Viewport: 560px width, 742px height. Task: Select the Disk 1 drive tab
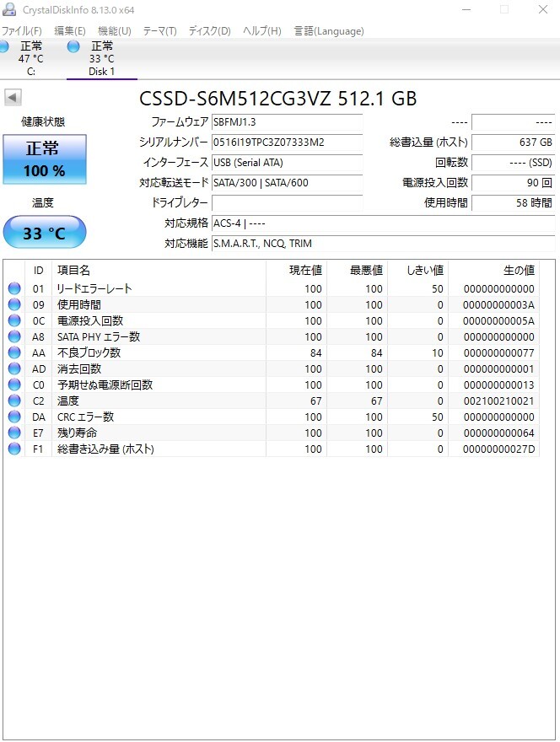[x=101, y=59]
